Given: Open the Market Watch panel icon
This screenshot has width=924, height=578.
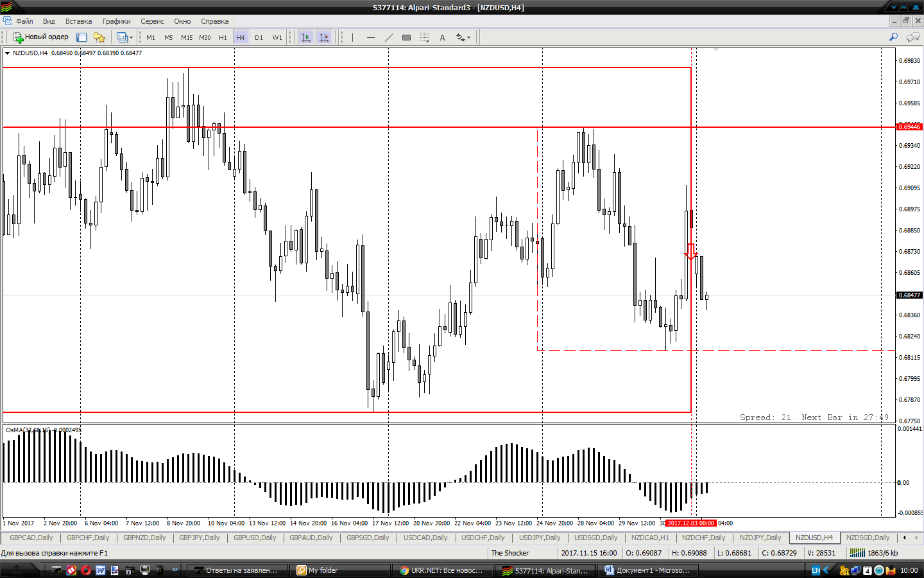Looking at the screenshot, I should tap(81, 37).
